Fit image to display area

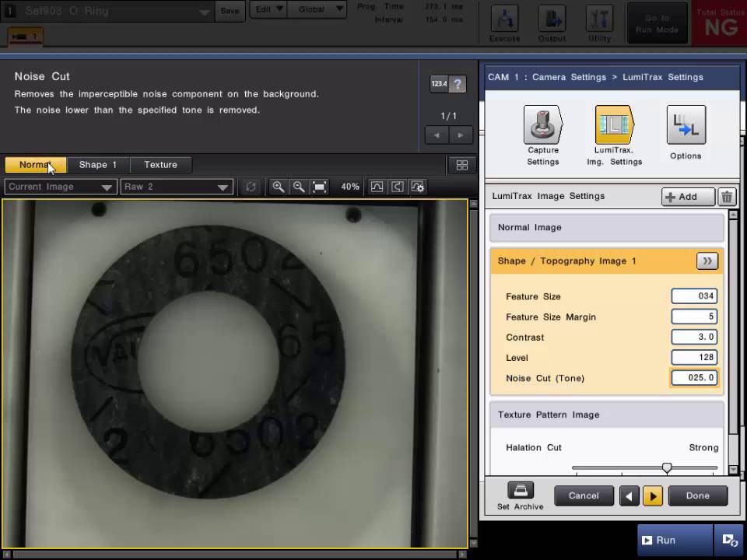pyautogui.click(x=319, y=187)
